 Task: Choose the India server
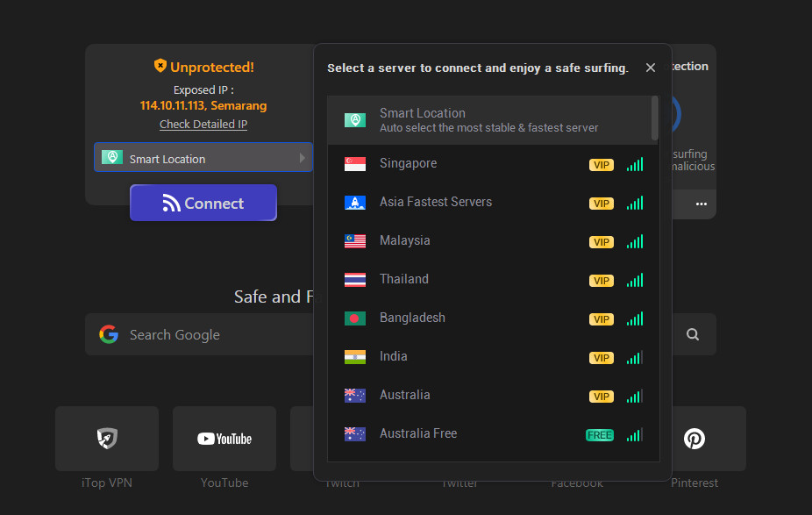[x=493, y=357]
